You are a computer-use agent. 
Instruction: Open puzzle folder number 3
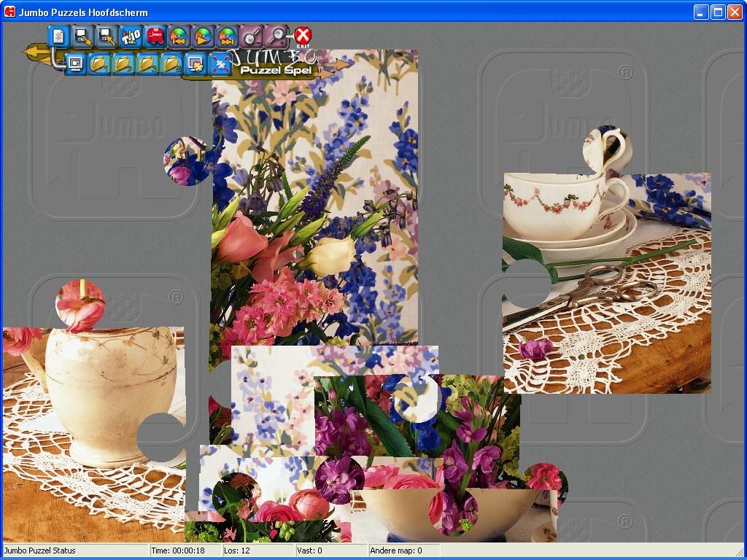(148, 64)
